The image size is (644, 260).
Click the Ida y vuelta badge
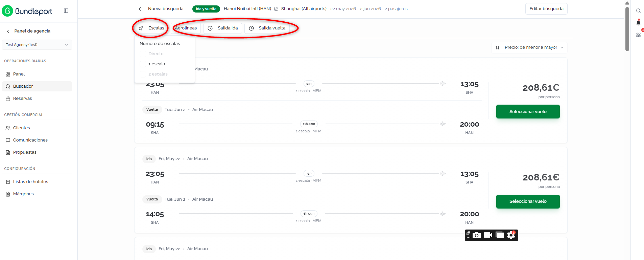click(x=206, y=9)
